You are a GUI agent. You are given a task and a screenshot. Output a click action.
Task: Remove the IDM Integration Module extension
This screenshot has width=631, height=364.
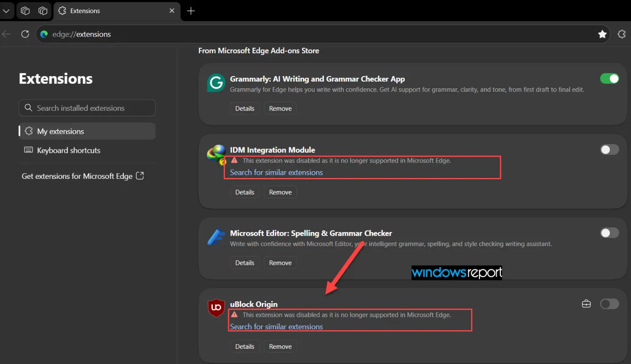click(280, 192)
